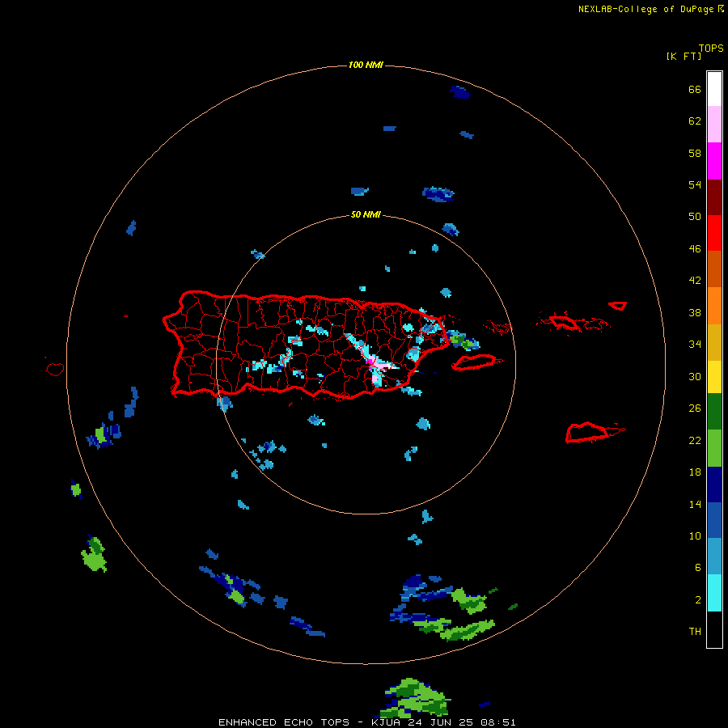728x728 pixels.
Task: Click the small Mona island outline far west
Action: (55, 369)
